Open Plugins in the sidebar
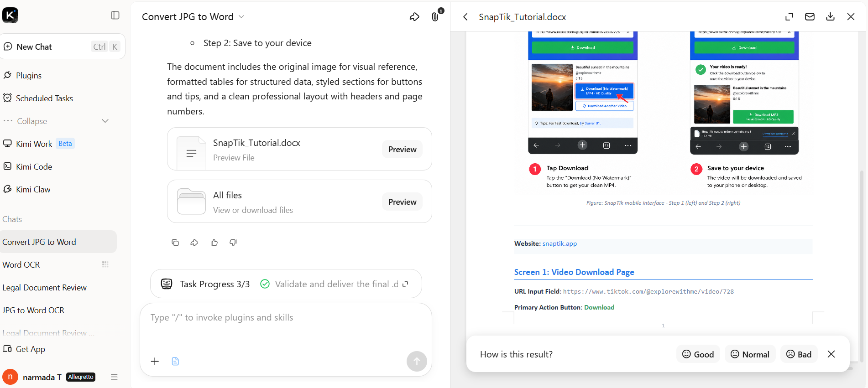This screenshot has width=868, height=388. coord(29,75)
